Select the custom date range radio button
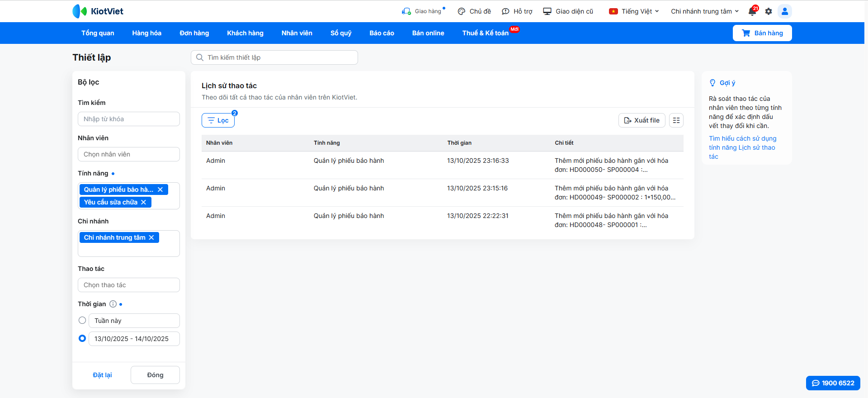The width and height of the screenshot is (868, 398). pos(82,338)
